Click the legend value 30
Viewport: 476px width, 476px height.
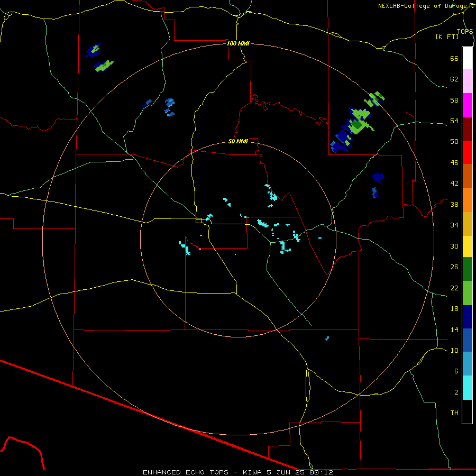point(454,246)
